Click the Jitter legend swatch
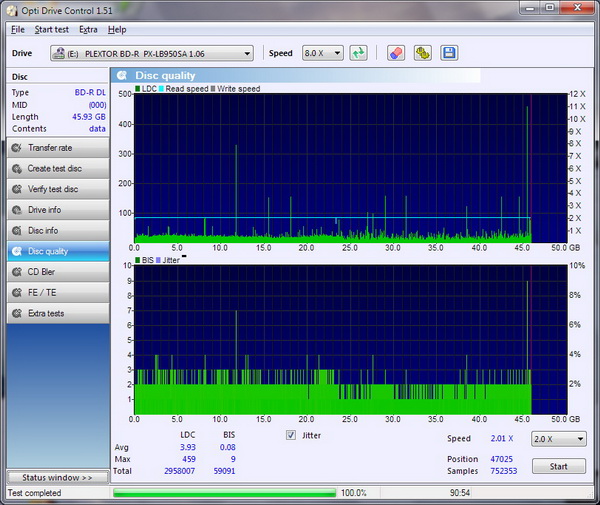This screenshot has width=600, height=505. [x=158, y=260]
